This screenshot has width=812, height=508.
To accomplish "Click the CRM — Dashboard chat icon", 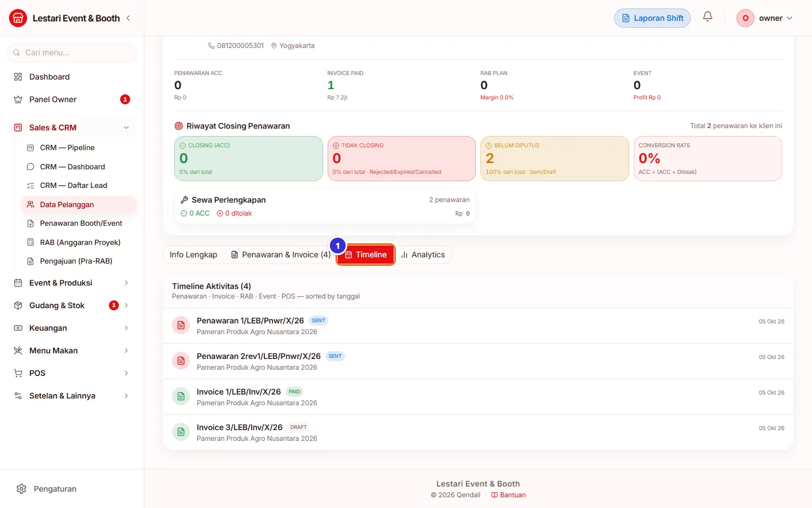I will click(x=30, y=167).
